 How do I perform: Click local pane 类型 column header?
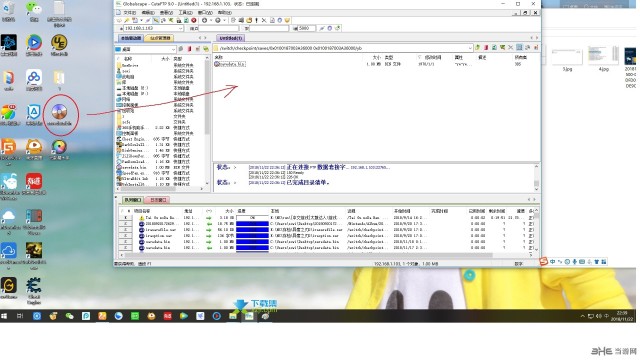click(178, 59)
